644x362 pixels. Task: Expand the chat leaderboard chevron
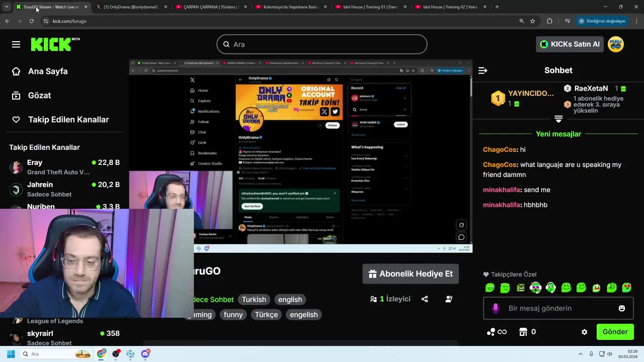[558, 119]
